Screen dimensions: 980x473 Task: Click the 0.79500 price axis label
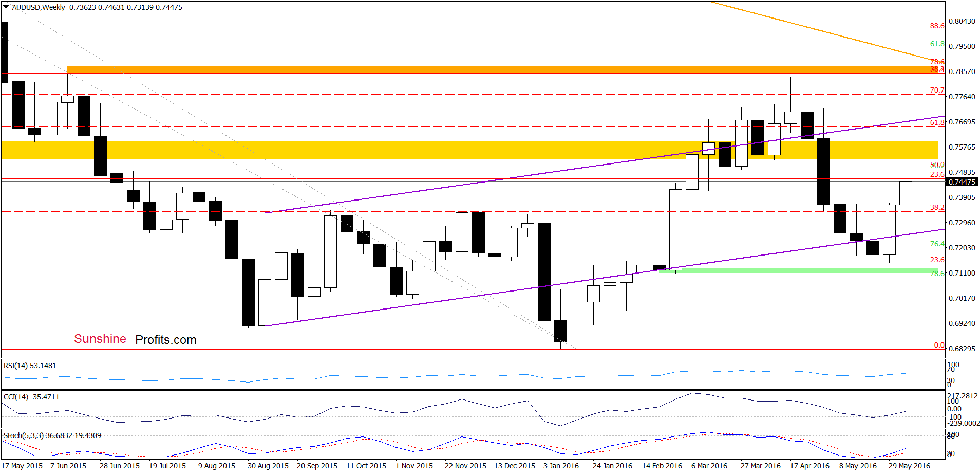pos(962,46)
